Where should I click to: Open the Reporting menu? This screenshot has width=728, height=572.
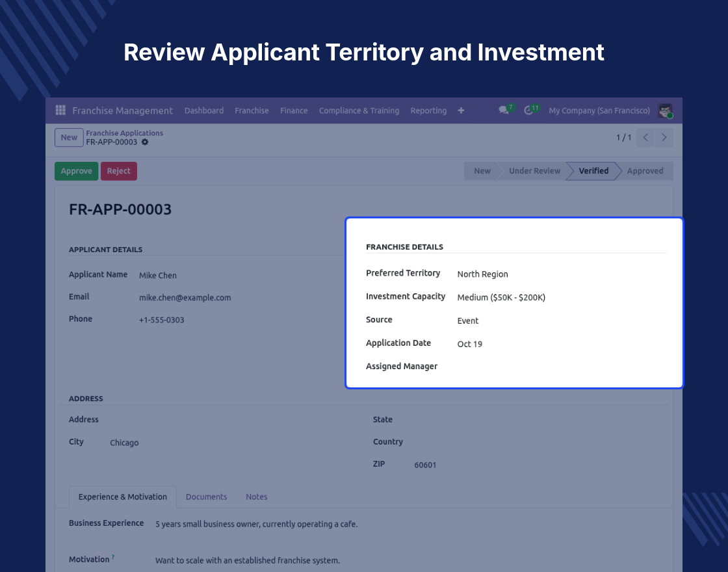(x=428, y=110)
